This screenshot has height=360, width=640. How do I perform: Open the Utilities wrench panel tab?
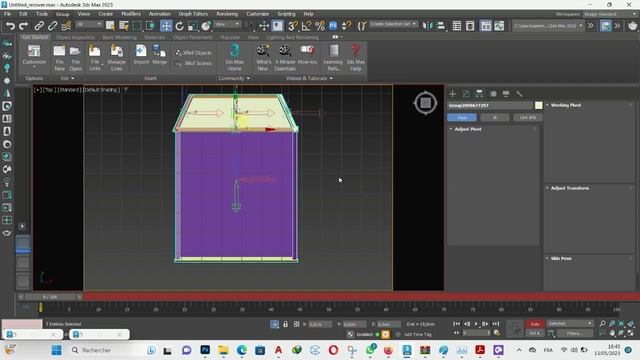[519, 94]
